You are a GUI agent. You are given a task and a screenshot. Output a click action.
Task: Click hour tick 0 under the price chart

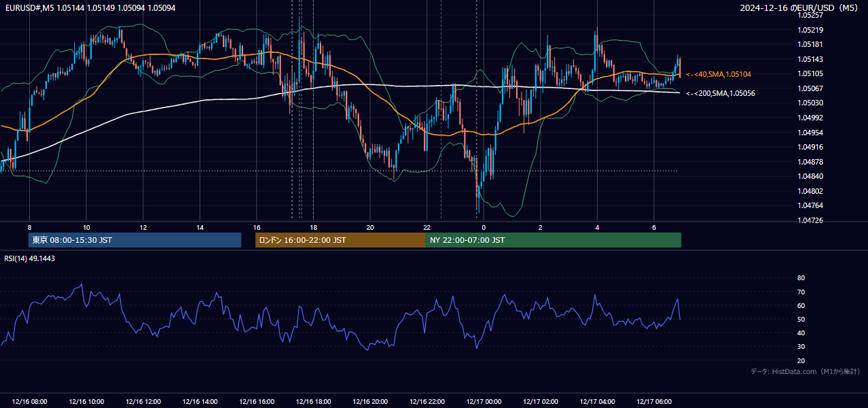pos(484,227)
